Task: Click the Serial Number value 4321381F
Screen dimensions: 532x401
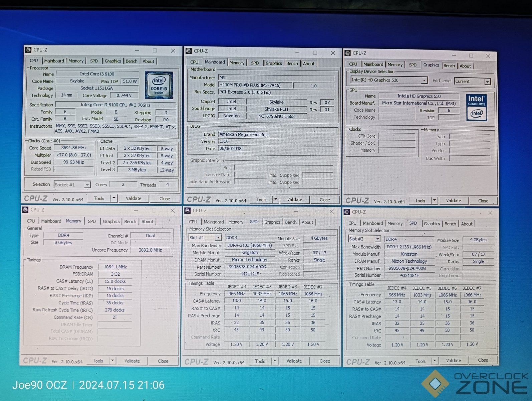Action: (410, 275)
